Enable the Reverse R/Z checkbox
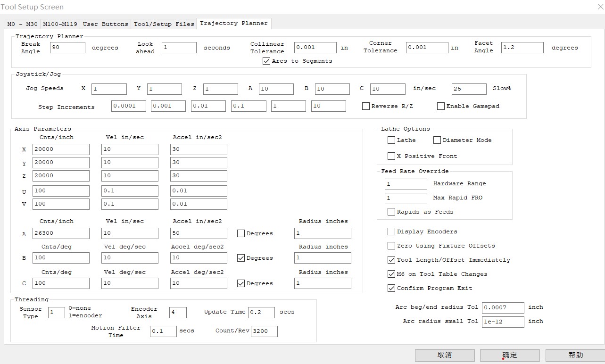Image resolution: width=605 pixels, height=364 pixels. coord(366,106)
